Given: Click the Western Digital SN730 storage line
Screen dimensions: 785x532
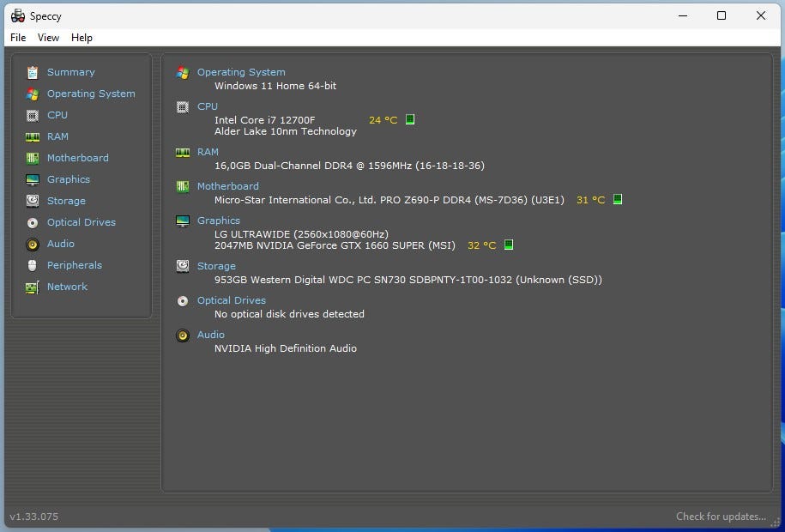Looking at the screenshot, I should tap(408, 280).
